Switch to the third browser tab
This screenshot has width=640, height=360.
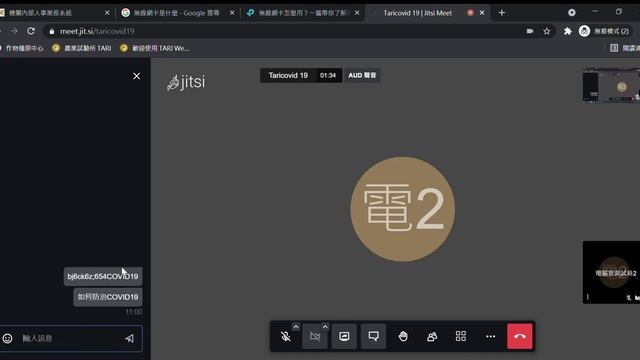(303, 13)
